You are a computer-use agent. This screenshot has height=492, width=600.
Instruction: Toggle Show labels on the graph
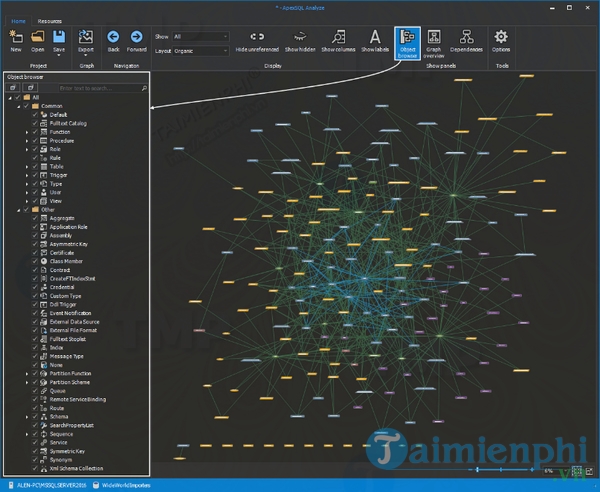click(x=375, y=41)
